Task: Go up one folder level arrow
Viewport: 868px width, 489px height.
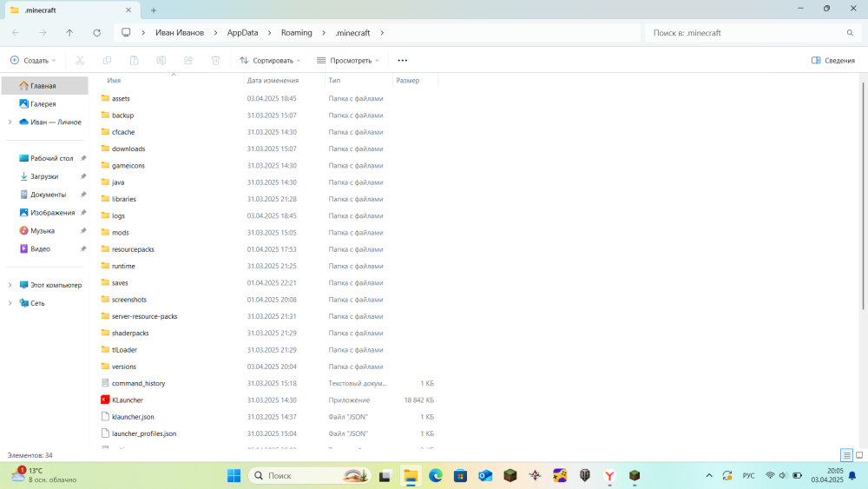Action: pyautogui.click(x=69, y=33)
